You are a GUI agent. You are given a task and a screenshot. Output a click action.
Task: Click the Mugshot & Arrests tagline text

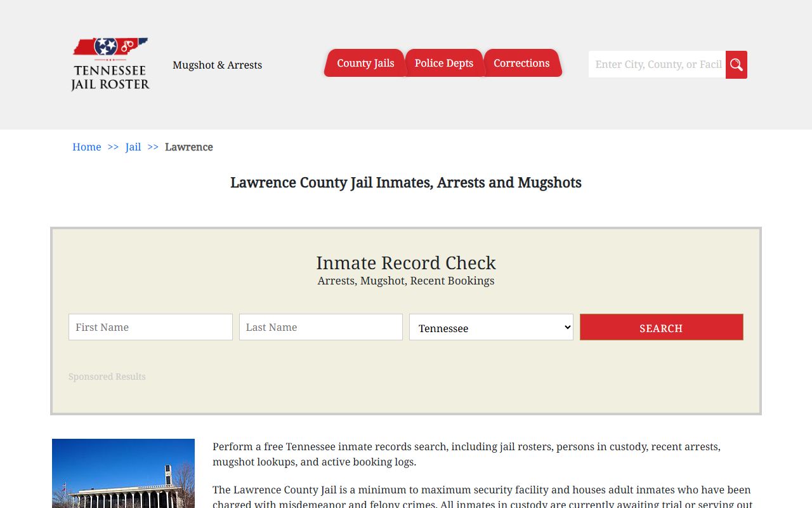click(x=218, y=65)
